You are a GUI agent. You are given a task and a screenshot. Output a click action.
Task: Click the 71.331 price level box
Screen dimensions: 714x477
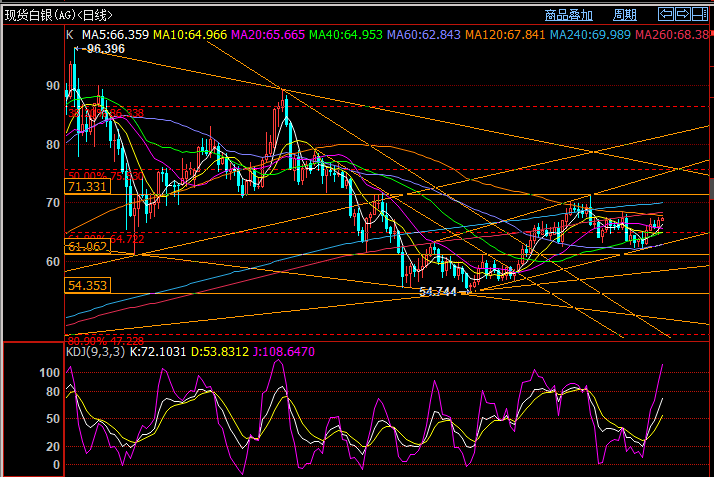[x=87, y=187]
